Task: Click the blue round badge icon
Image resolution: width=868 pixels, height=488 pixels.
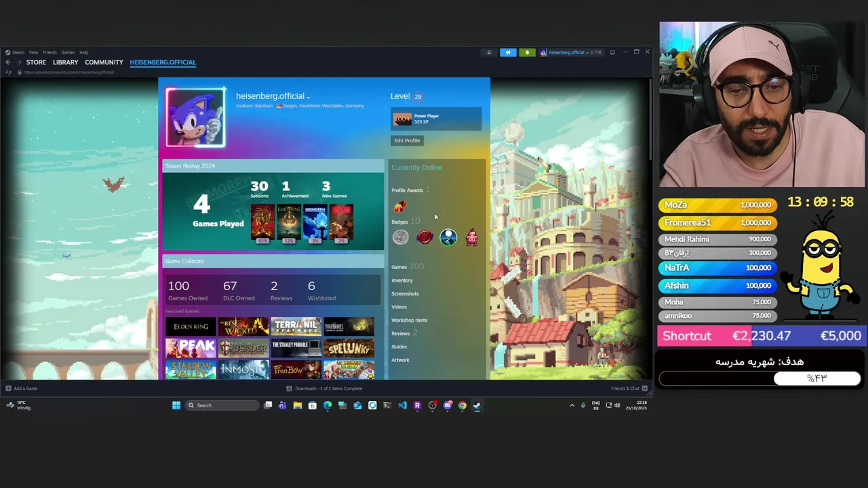Action: click(448, 237)
